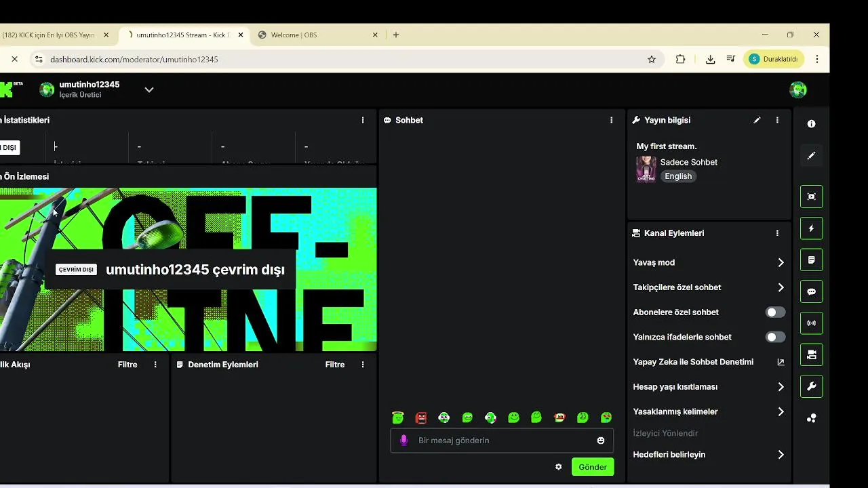Send message with Gönder button

593,467
